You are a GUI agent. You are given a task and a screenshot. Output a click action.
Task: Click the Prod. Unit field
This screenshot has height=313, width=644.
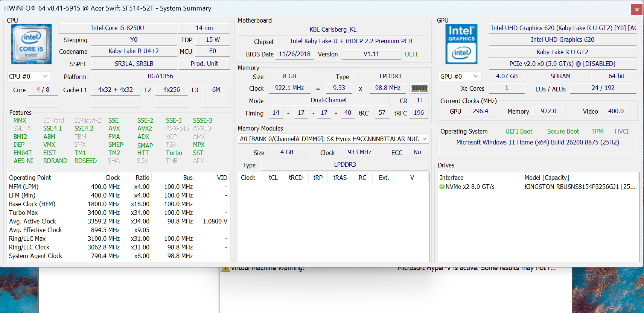click(204, 64)
